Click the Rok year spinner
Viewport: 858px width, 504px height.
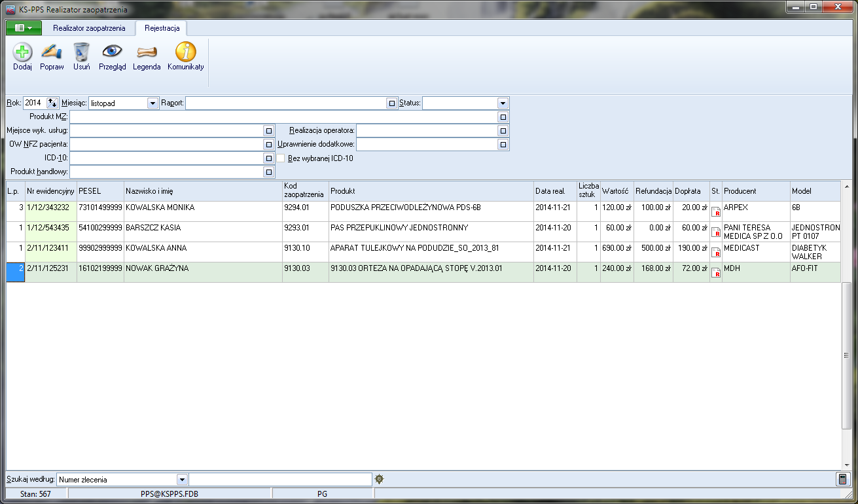(52, 103)
